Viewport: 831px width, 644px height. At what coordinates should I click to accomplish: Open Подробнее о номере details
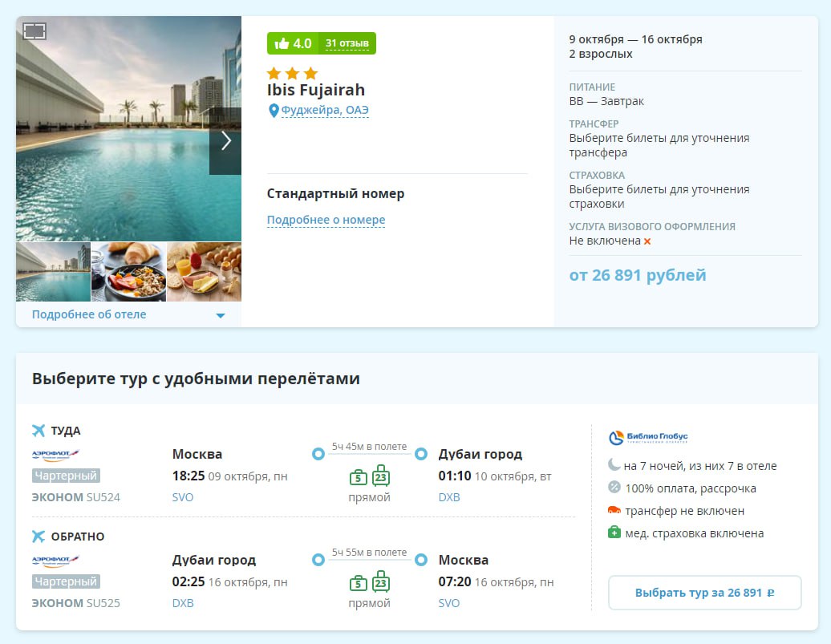pos(326,220)
